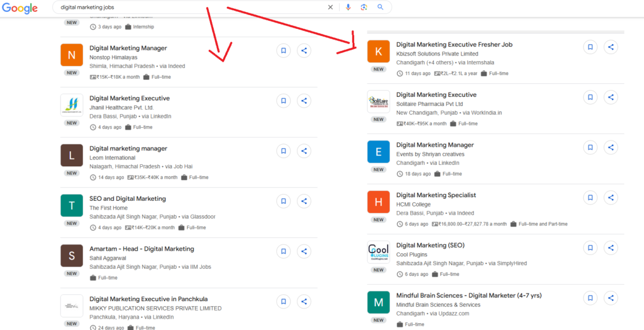Click the green T logo for The First Home

coord(72,205)
